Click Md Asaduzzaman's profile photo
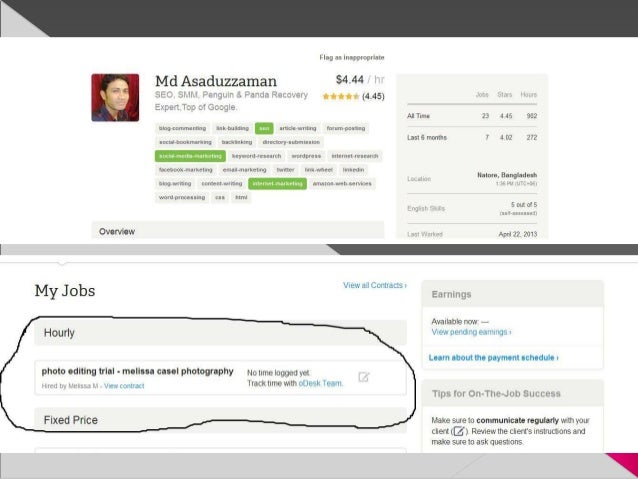The height and width of the screenshot is (479, 638). click(115, 98)
